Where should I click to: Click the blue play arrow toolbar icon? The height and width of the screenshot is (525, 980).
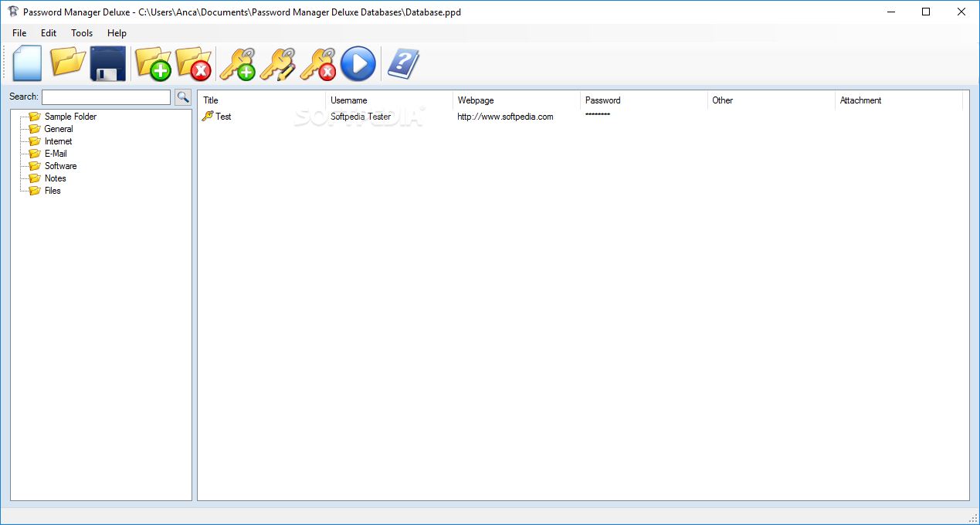(358, 63)
